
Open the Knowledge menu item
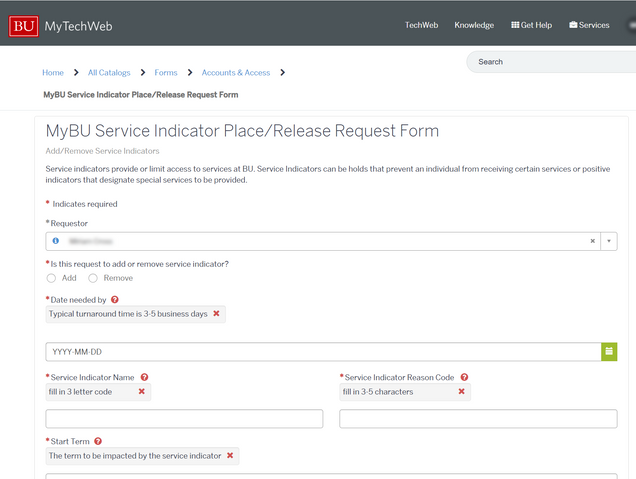474,25
